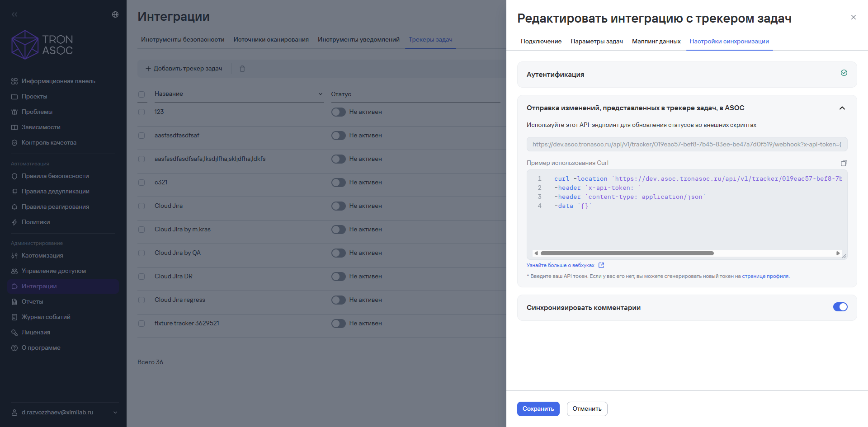Screen dimensions: 868x427
Task: Click left arrow of Curl scrollbar
Action: coord(536,253)
